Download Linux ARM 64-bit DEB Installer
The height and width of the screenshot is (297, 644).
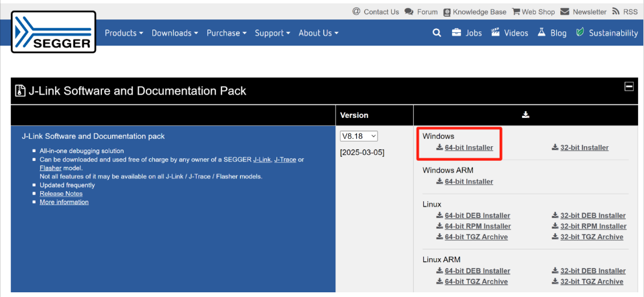477,271
